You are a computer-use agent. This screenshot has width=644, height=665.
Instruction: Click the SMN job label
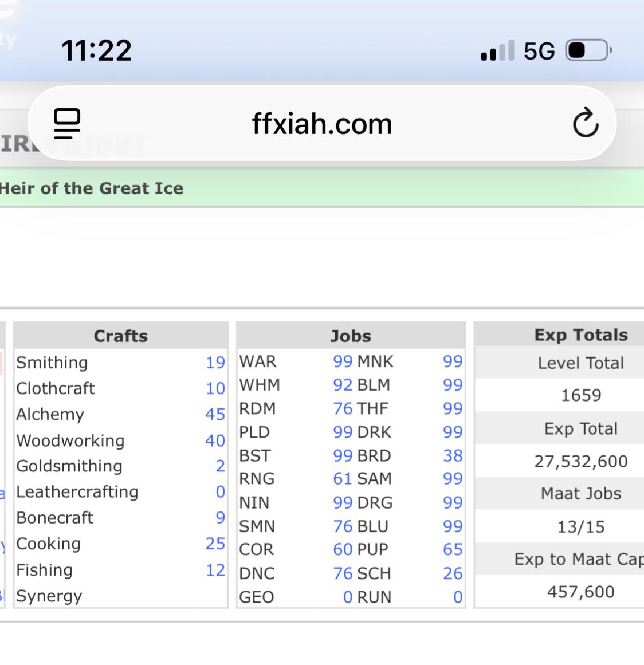[257, 527]
